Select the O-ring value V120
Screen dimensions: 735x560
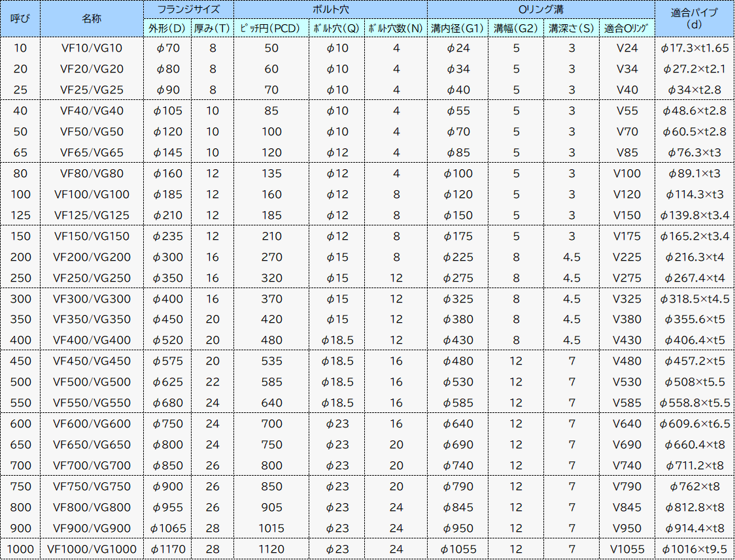(x=627, y=194)
